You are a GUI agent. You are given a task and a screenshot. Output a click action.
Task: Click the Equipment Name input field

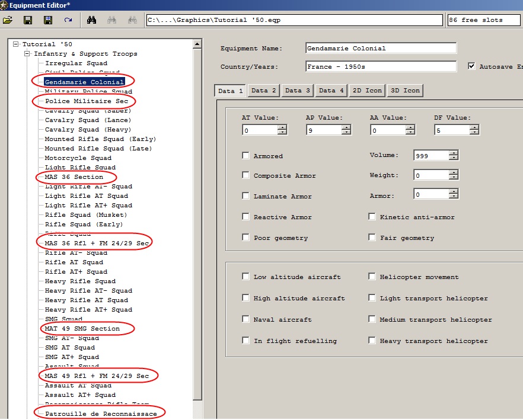381,48
